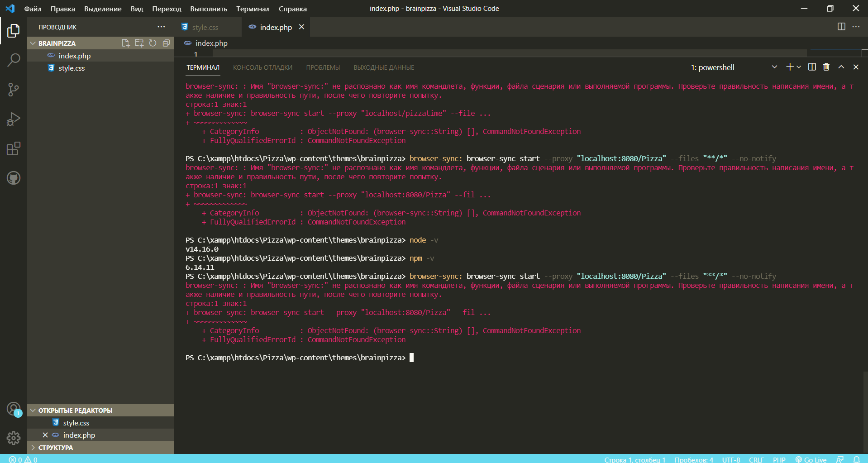Split the editor to the right

pos(841,27)
